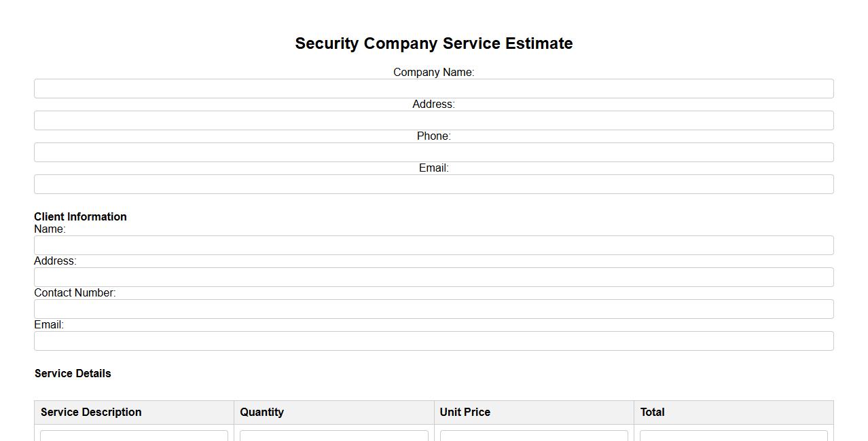Image resolution: width=868 pixels, height=441 pixels.
Task: Click the Client Information heading
Action: tap(80, 217)
